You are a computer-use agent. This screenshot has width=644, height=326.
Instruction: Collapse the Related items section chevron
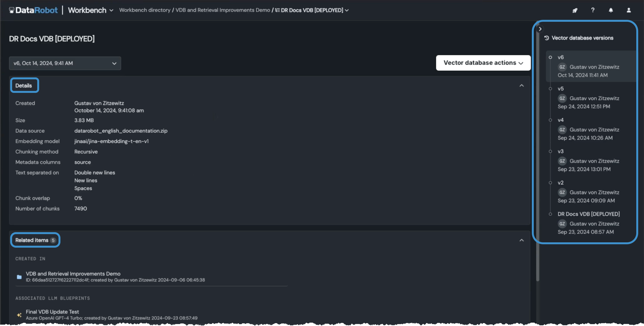coord(521,240)
